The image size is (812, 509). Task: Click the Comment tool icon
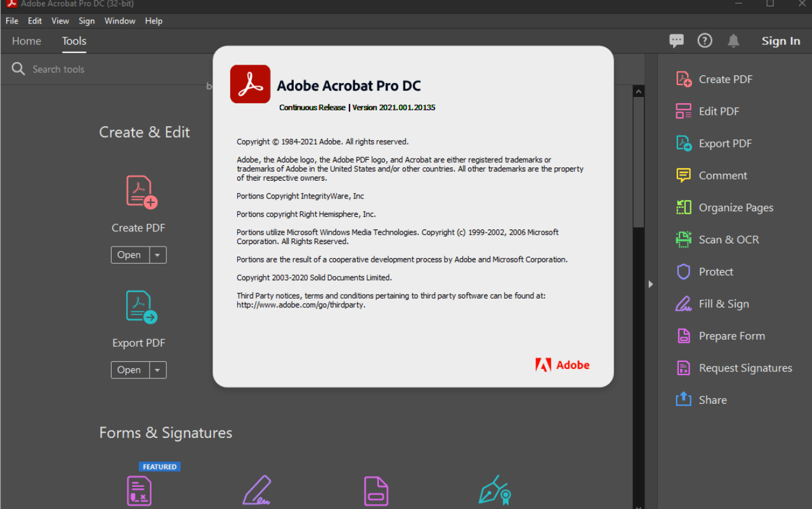click(x=683, y=176)
